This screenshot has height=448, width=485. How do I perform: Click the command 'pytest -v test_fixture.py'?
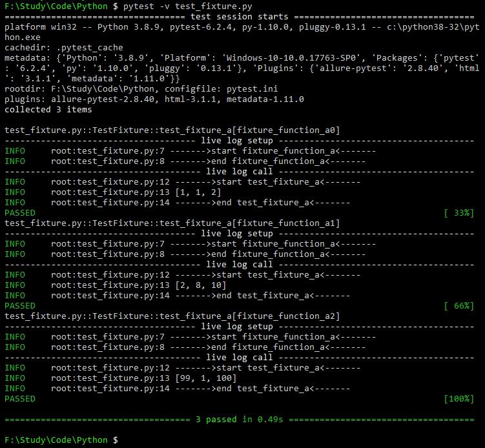click(x=187, y=6)
